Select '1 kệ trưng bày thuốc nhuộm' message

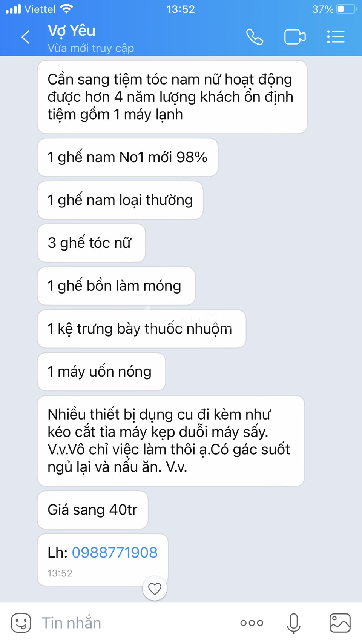pyautogui.click(x=142, y=329)
